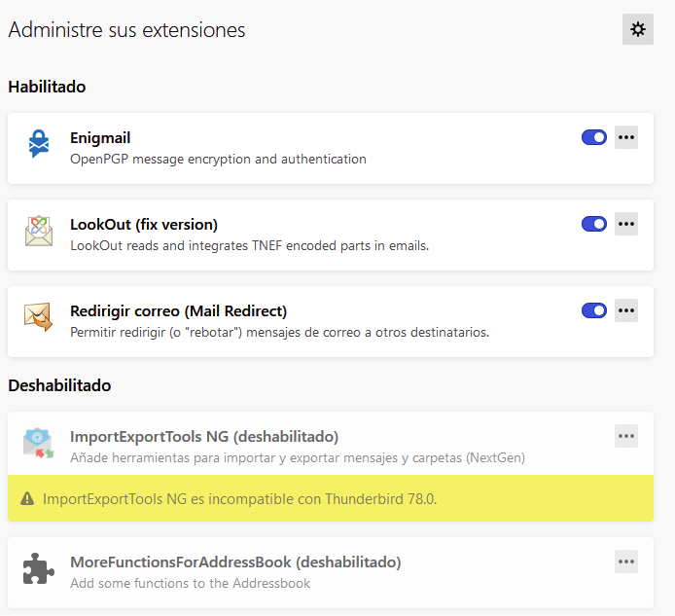Open more options for Enigmail

[x=626, y=137]
